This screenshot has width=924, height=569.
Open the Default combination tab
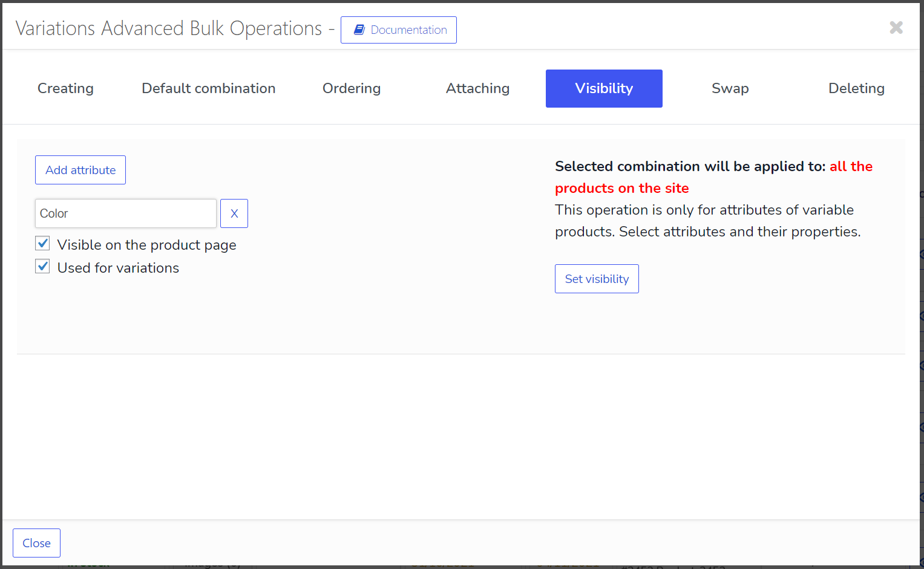click(x=208, y=88)
